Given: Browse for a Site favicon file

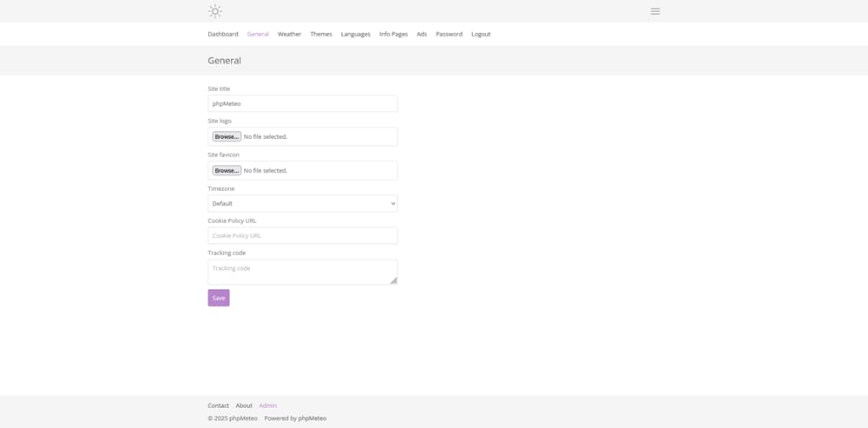Looking at the screenshot, I should (x=227, y=170).
